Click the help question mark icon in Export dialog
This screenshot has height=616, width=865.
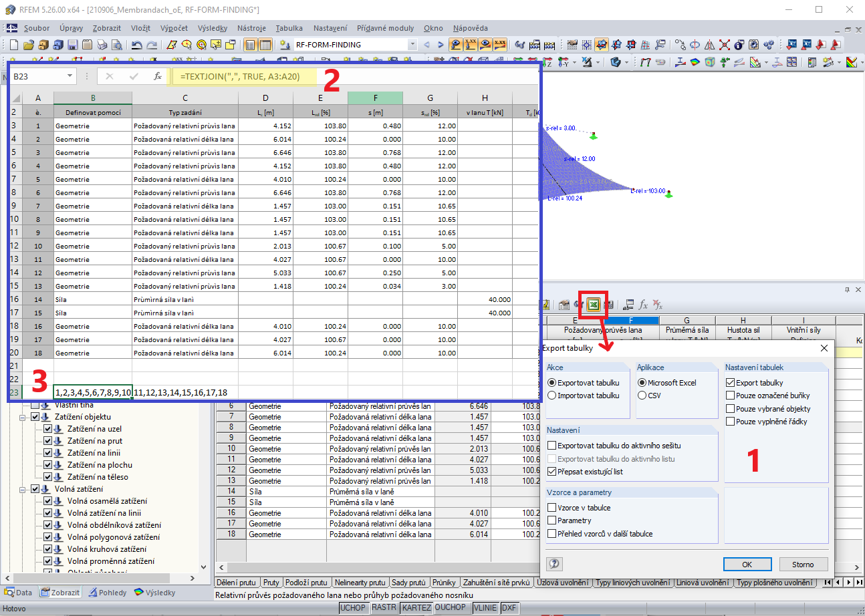pyautogui.click(x=555, y=564)
